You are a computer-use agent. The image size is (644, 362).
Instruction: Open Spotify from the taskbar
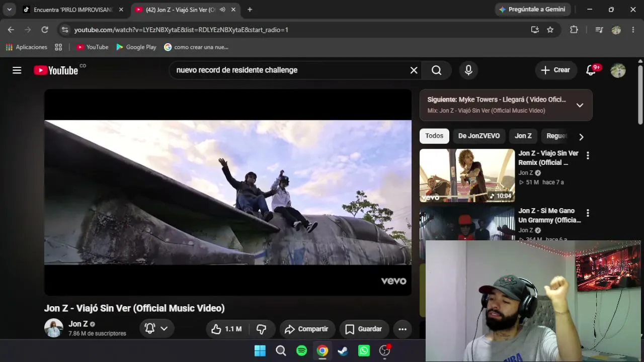302,351
